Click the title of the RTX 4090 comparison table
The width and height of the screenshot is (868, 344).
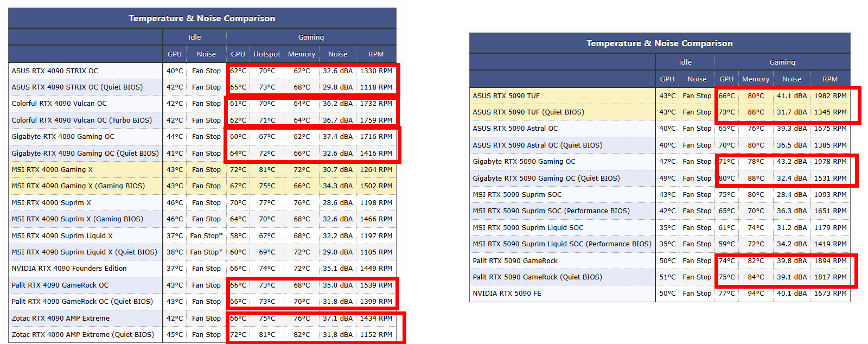pyautogui.click(x=202, y=18)
